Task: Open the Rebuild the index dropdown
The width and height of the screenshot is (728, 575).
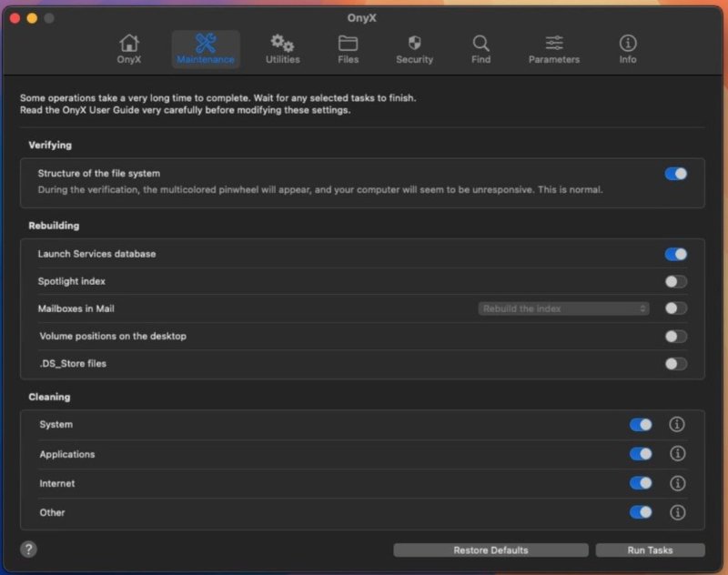Action: 563,308
